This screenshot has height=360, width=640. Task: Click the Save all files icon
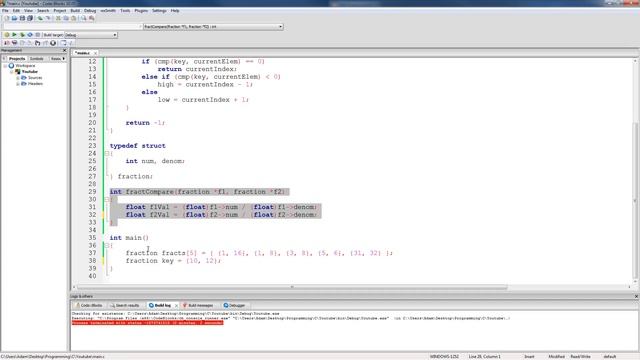point(30,18)
